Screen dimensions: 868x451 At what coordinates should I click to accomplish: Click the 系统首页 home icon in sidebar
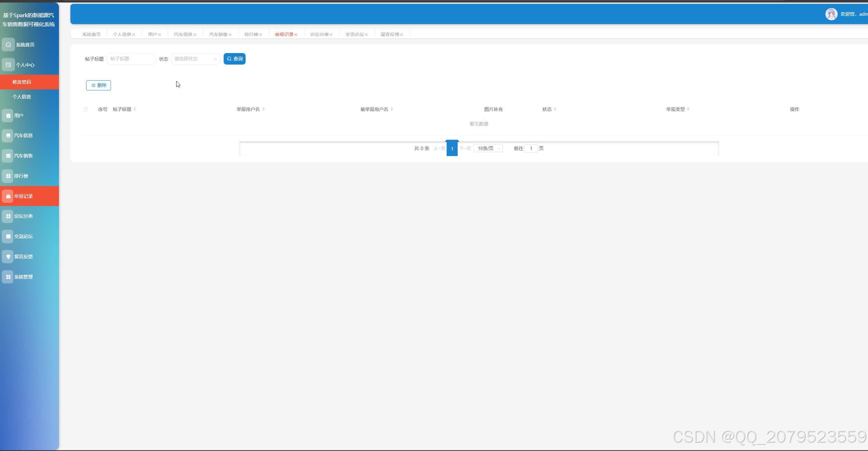(8, 45)
